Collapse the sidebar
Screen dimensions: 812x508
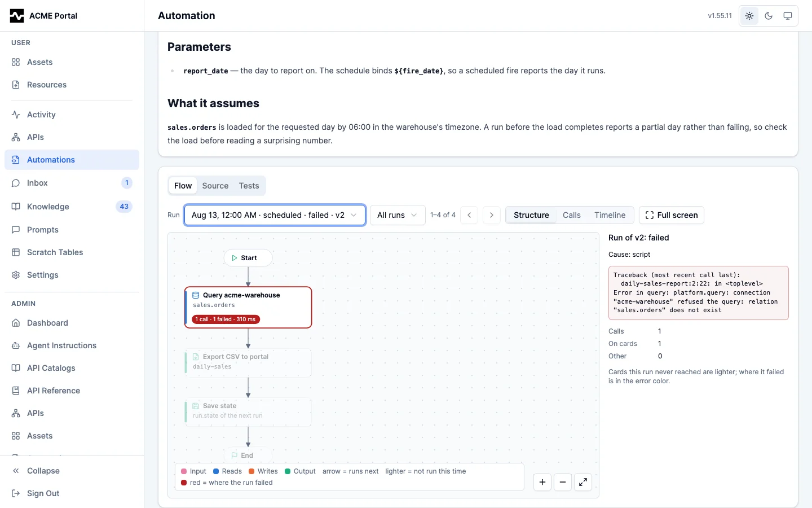tap(72, 471)
